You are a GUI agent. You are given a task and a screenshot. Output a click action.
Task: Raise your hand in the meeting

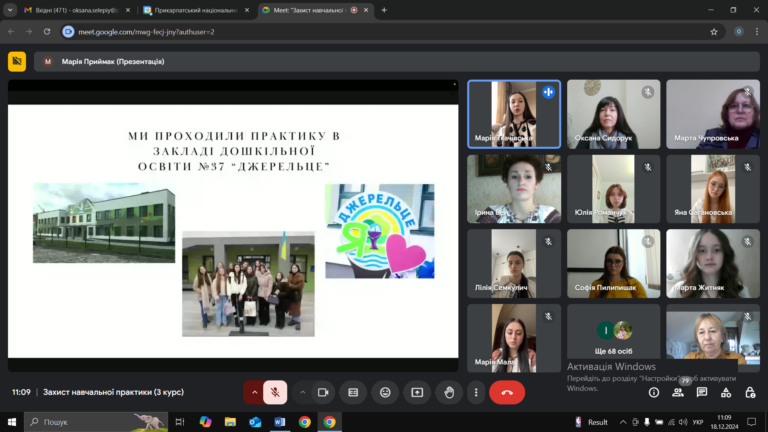pyautogui.click(x=449, y=392)
